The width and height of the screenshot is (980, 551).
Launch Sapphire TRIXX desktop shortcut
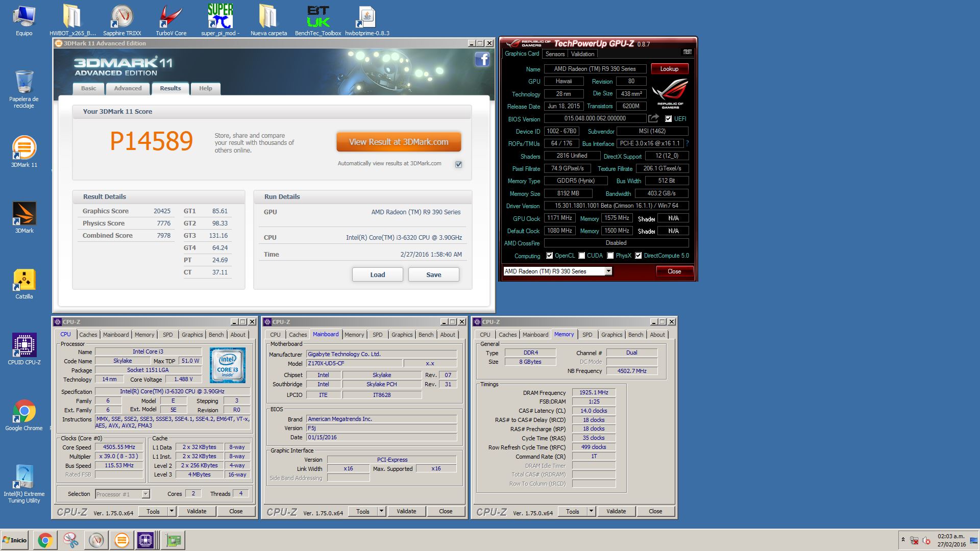click(122, 20)
